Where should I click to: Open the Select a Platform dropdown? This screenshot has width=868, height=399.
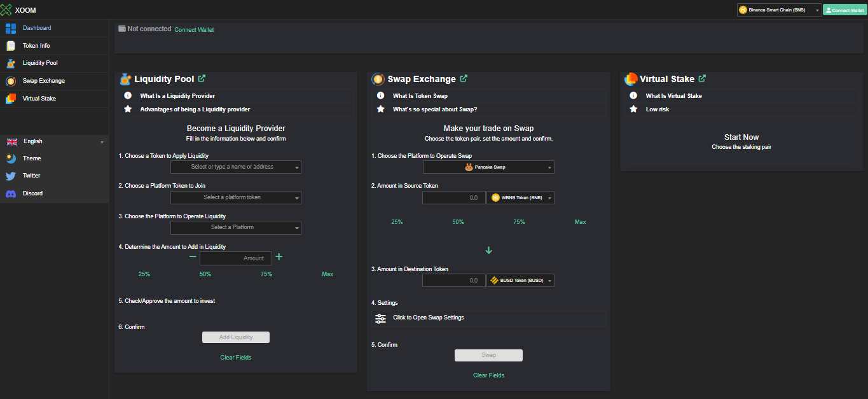click(236, 227)
